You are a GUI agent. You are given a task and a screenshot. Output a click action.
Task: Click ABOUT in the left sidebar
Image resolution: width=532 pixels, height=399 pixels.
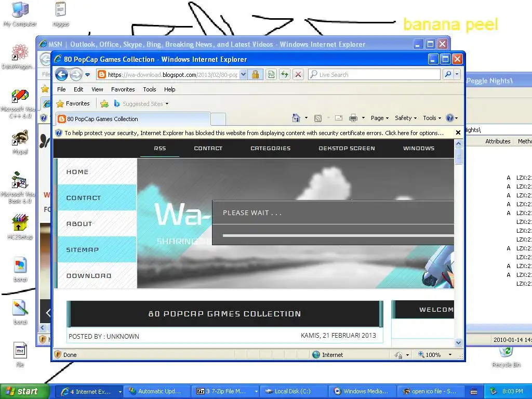point(97,223)
